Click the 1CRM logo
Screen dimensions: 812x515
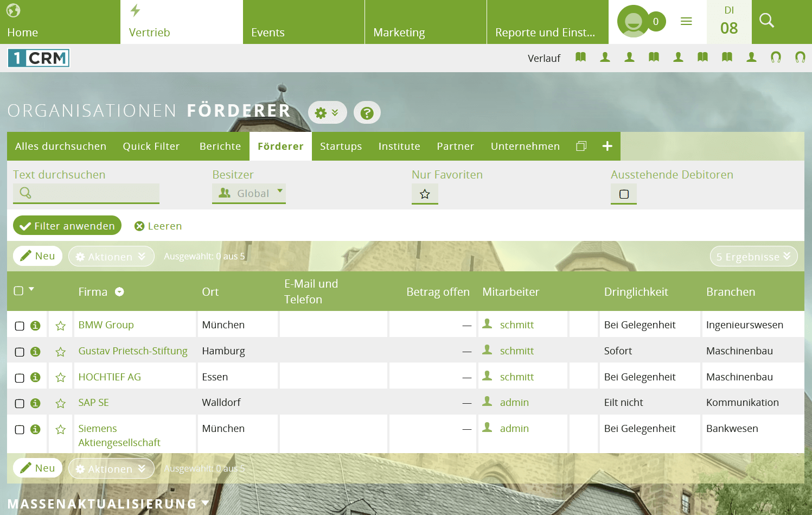click(39, 58)
